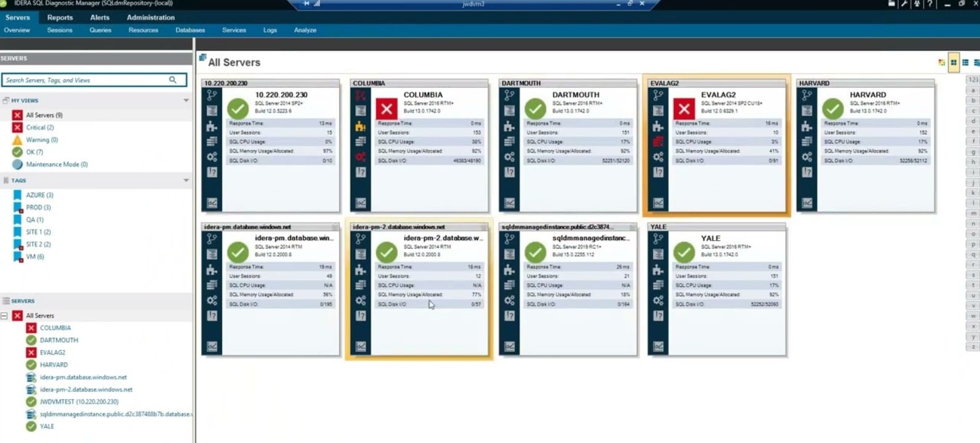Screen dimensions: 980x443
Task: Select idera-pm-2.database.windows.net in tree
Action: tap(86, 389)
